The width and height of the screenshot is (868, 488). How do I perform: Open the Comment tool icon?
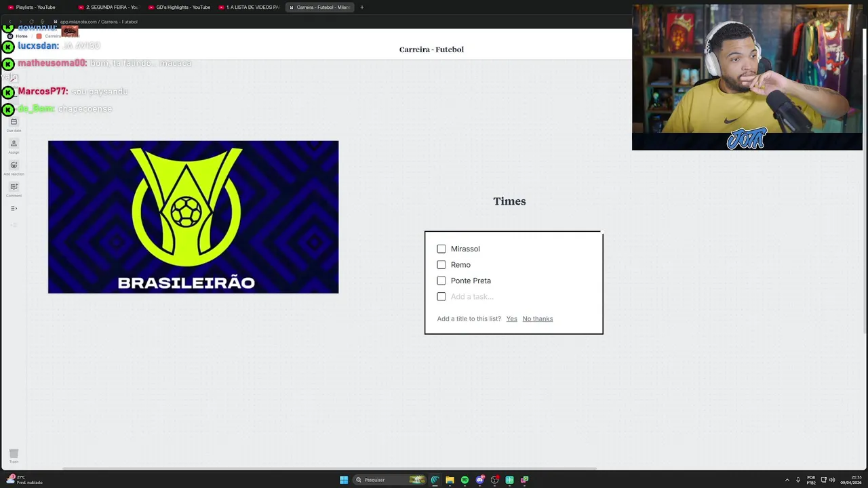coord(14,186)
